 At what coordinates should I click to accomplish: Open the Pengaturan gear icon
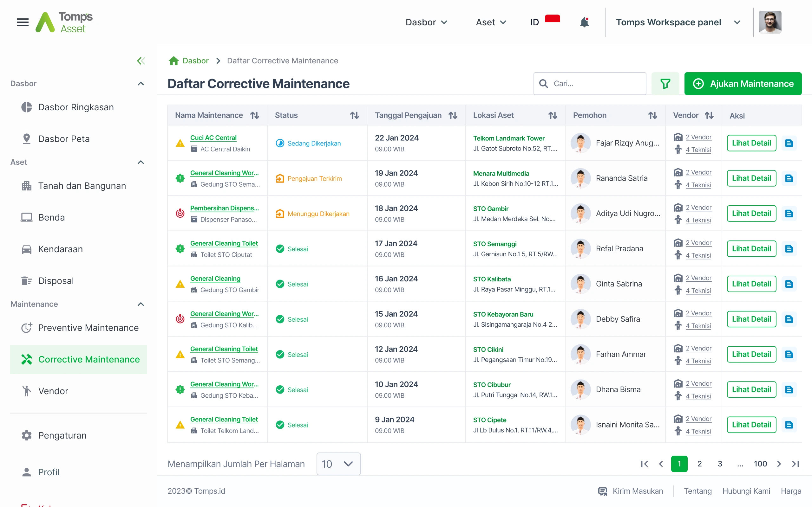pyautogui.click(x=27, y=435)
